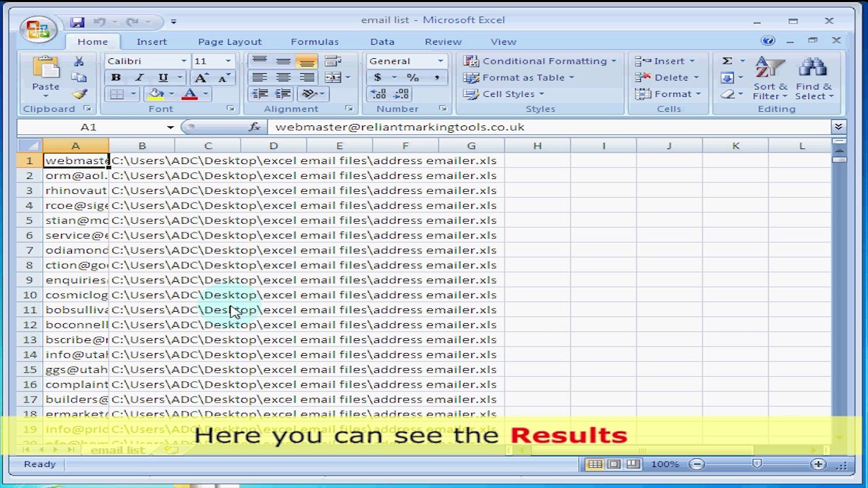Open the Format cells menu
868x488 pixels.
click(668, 94)
